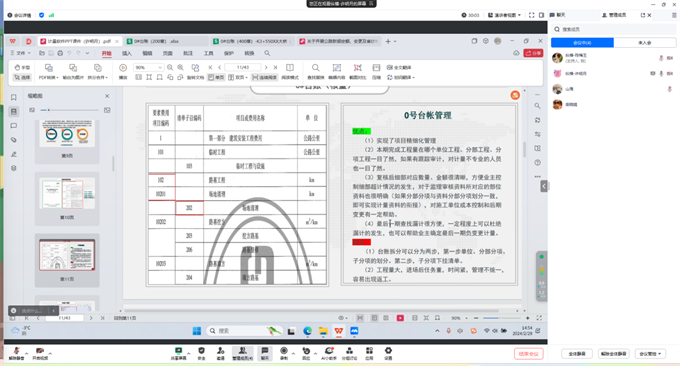
Task: Expand Word translation (划词翻译) dropdown
Action: [401, 77]
